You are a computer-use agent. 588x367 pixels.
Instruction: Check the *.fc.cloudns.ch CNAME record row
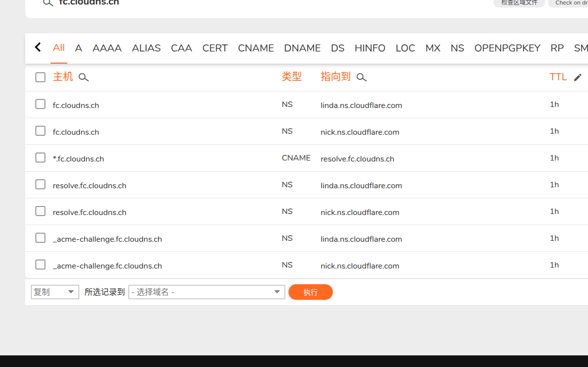[40, 157]
